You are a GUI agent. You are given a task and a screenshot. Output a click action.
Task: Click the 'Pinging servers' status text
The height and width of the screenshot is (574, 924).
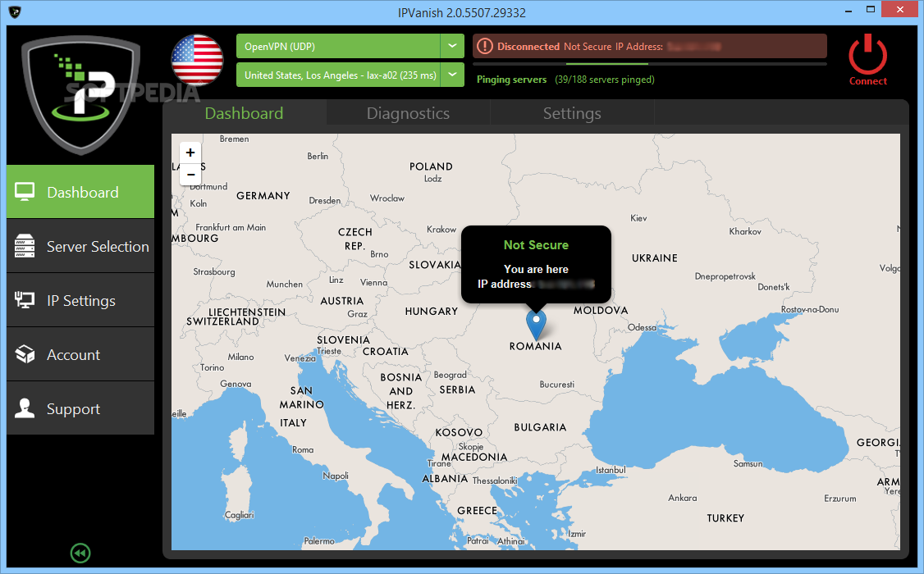click(x=511, y=80)
